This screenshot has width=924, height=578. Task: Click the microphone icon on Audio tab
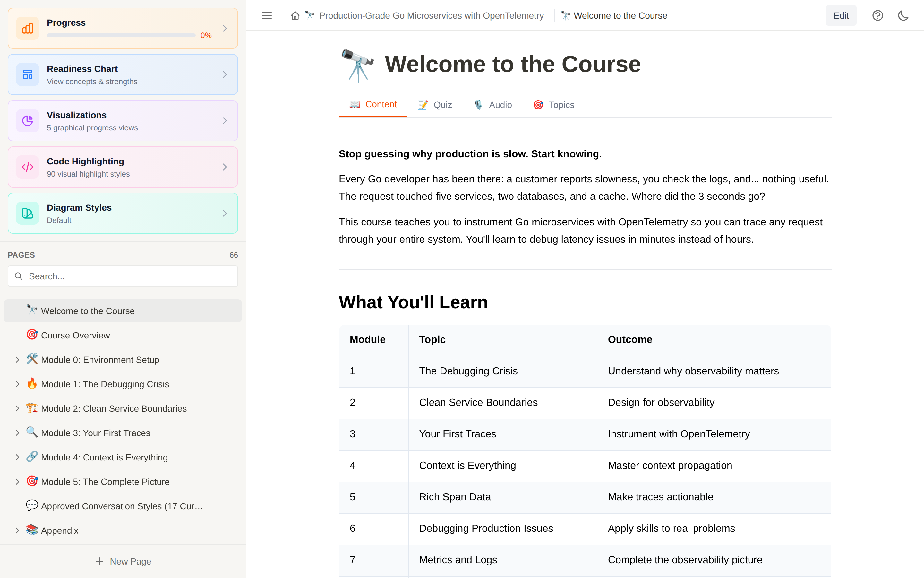pos(478,105)
